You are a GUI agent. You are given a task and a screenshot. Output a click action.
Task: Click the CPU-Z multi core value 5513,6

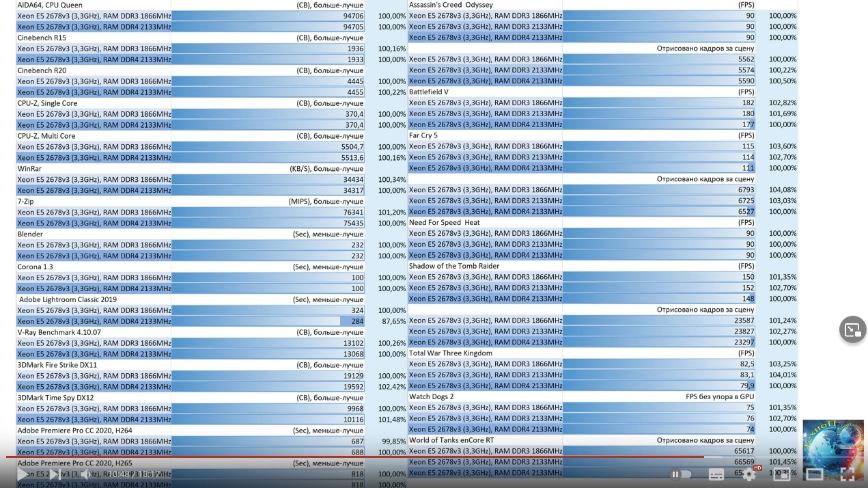coord(352,158)
